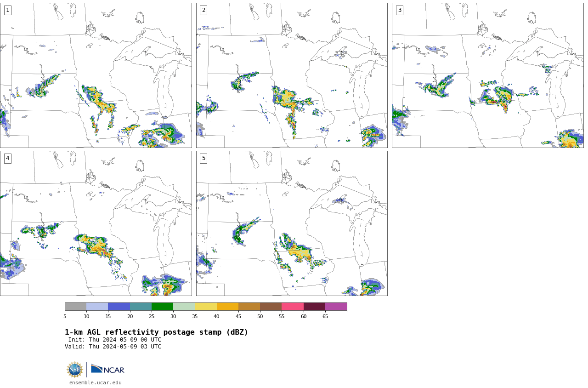Click the brown 50-55 dBZ swatch

[271, 307]
